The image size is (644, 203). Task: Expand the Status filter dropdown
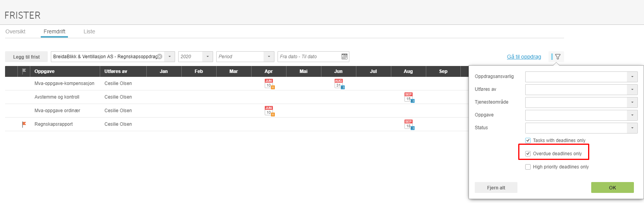coord(632,128)
